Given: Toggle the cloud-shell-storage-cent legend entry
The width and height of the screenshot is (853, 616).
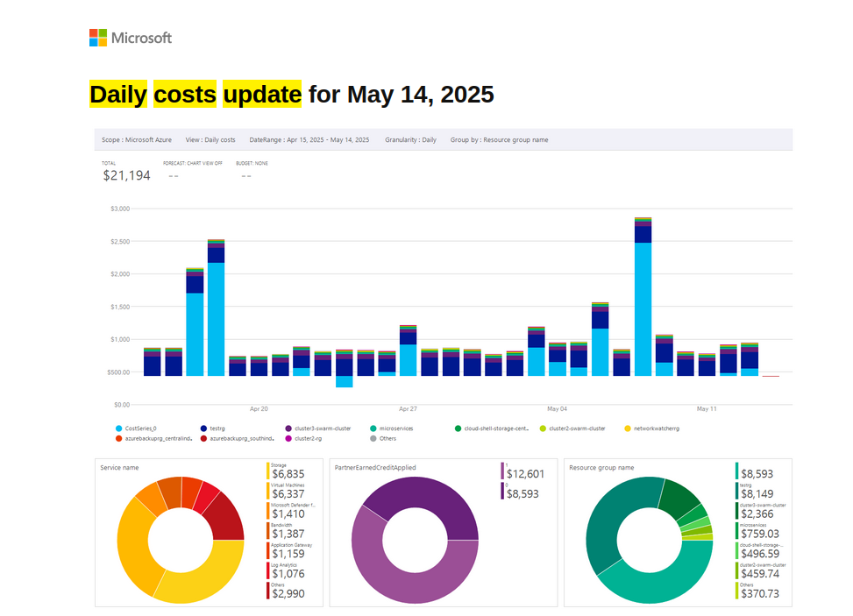Looking at the screenshot, I should click(x=492, y=428).
